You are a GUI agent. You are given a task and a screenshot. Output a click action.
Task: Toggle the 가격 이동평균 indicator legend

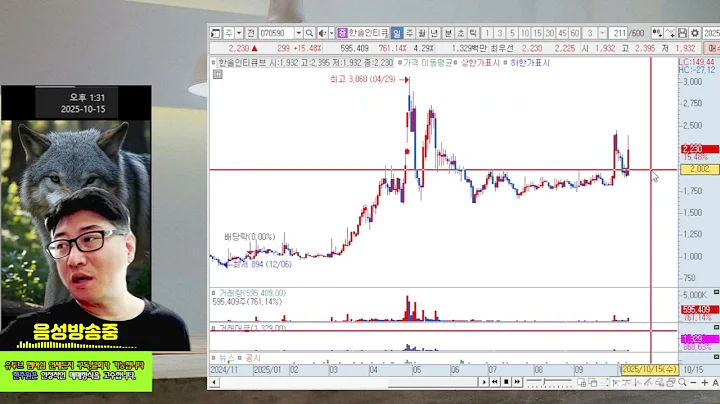[x=427, y=63]
